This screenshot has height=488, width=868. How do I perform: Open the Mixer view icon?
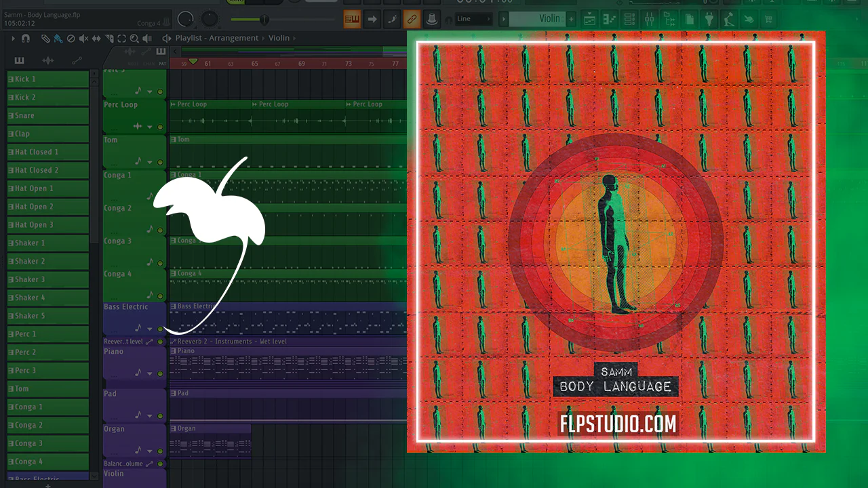[650, 19]
